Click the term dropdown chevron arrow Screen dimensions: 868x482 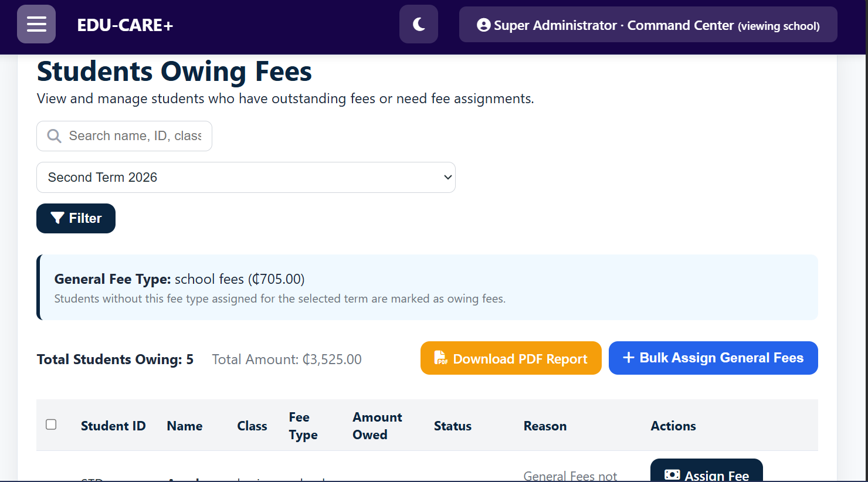click(448, 177)
